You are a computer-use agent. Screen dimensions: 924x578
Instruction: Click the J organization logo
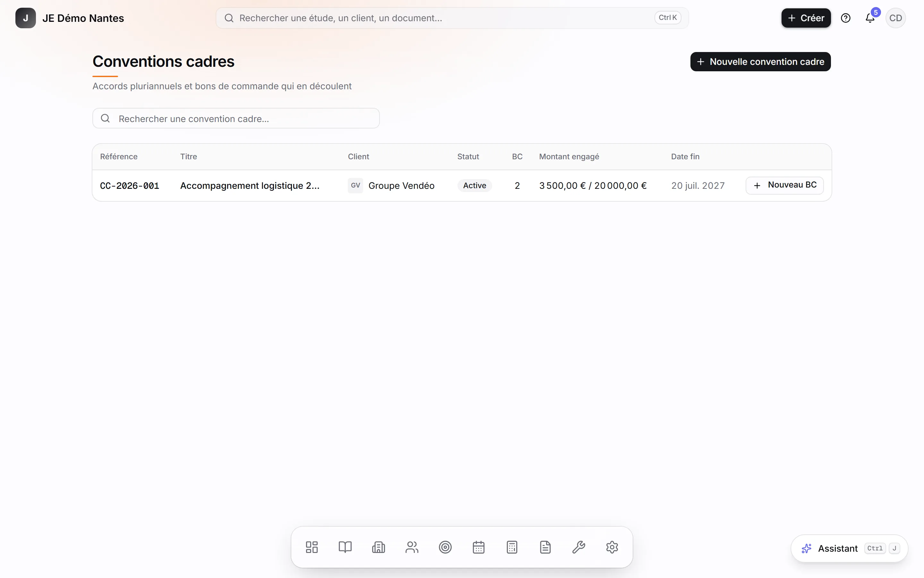(x=26, y=18)
